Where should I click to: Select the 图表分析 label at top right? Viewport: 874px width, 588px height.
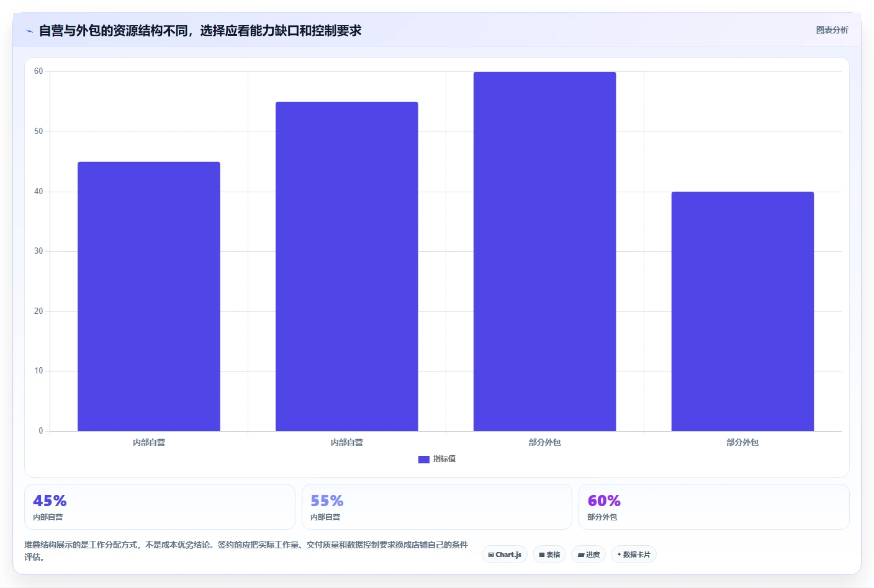coord(832,30)
